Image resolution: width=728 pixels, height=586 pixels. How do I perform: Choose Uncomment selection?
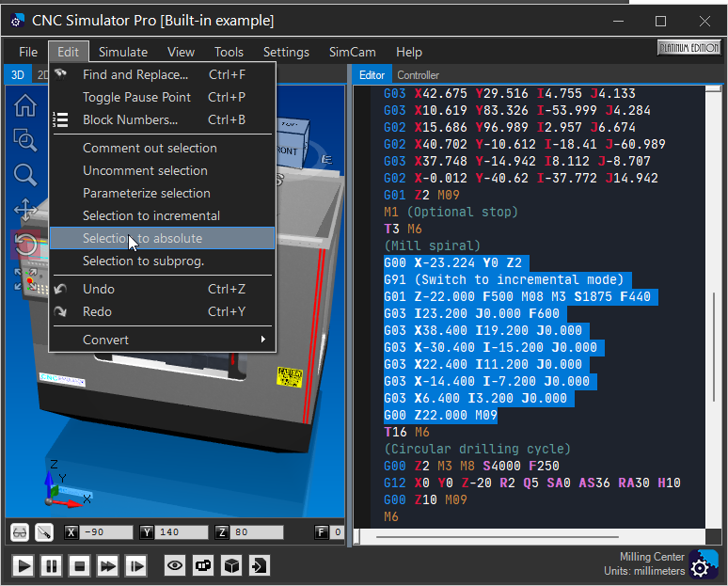(x=162, y=170)
